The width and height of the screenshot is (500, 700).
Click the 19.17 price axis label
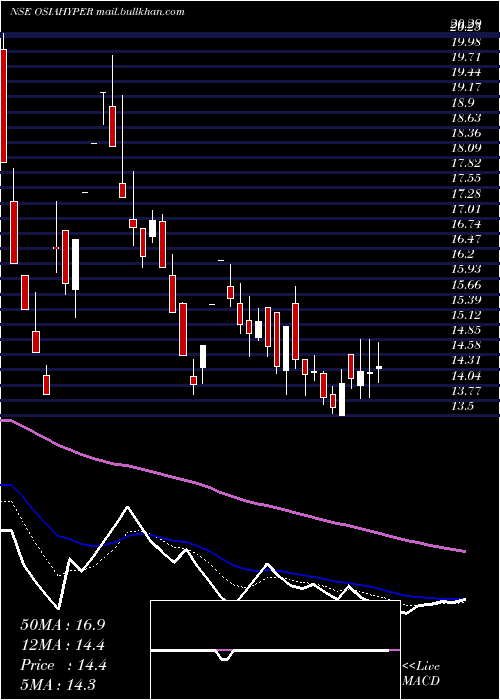pos(466,88)
